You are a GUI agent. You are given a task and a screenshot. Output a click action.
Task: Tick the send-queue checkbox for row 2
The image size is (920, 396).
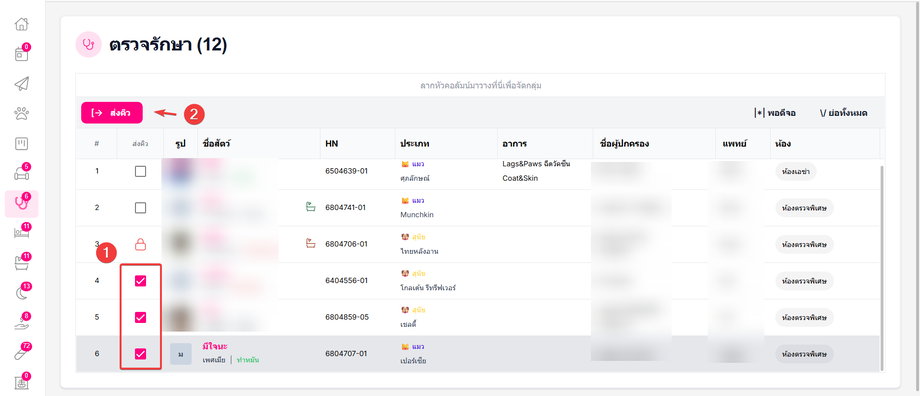click(x=140, y=208)
